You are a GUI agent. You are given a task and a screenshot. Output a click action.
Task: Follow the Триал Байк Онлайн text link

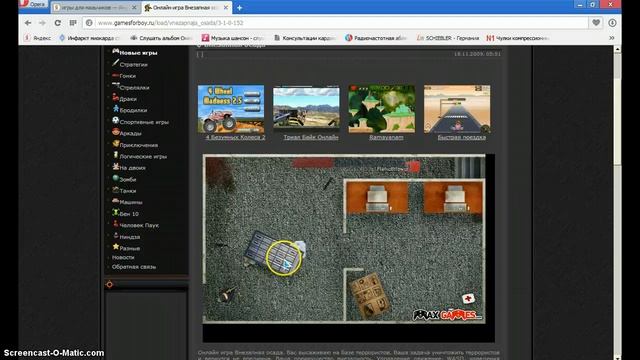311,137
